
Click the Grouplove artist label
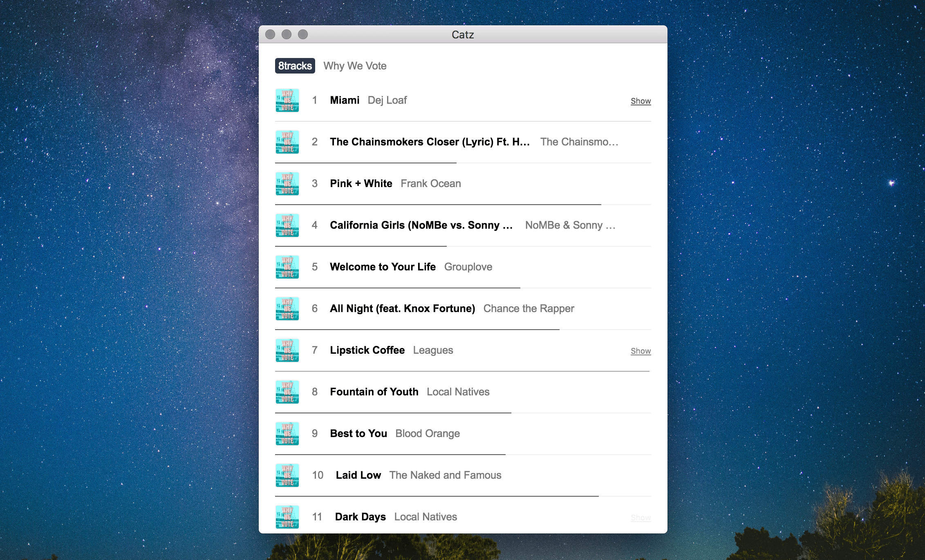(468, 267)
